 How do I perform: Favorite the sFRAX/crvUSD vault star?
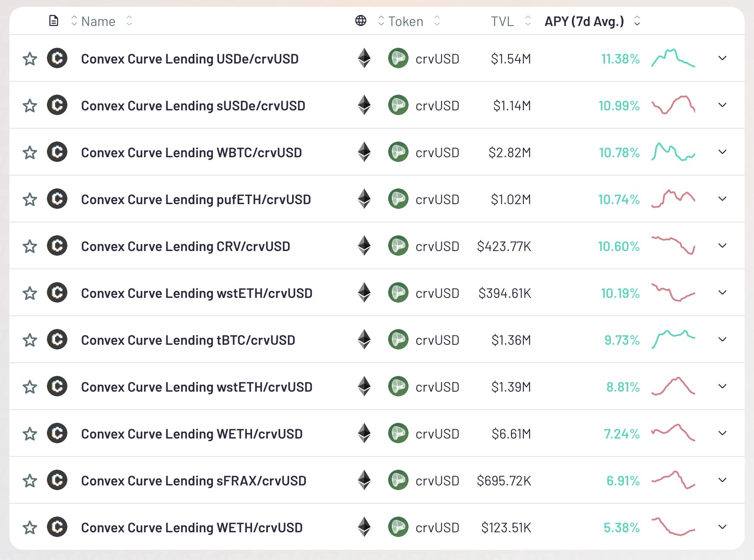pyautogui.click(x=30, y=480)
